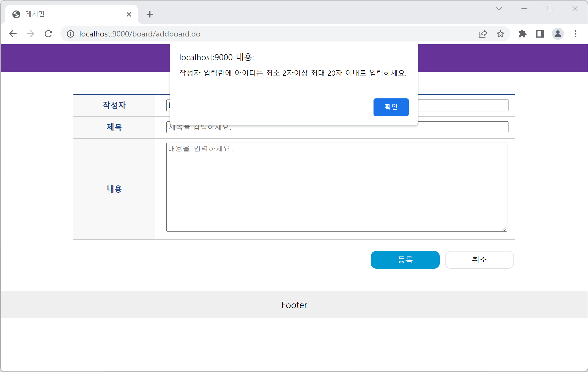Click the 등록 submit button
Viewport: 588px width, 372px height.
[x=405, y=260]
